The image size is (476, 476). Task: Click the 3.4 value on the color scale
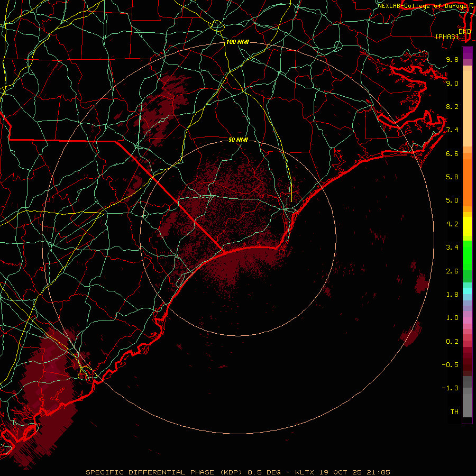(452, 248)
